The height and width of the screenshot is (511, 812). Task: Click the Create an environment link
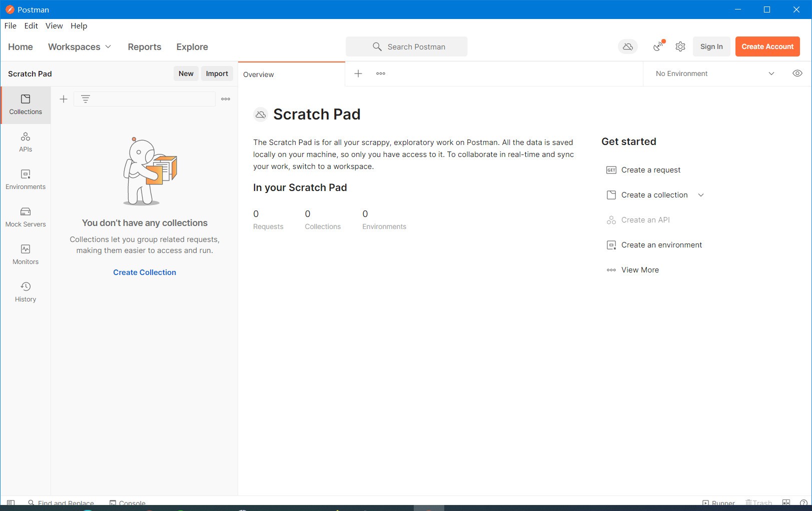click(x=661, y=245)
